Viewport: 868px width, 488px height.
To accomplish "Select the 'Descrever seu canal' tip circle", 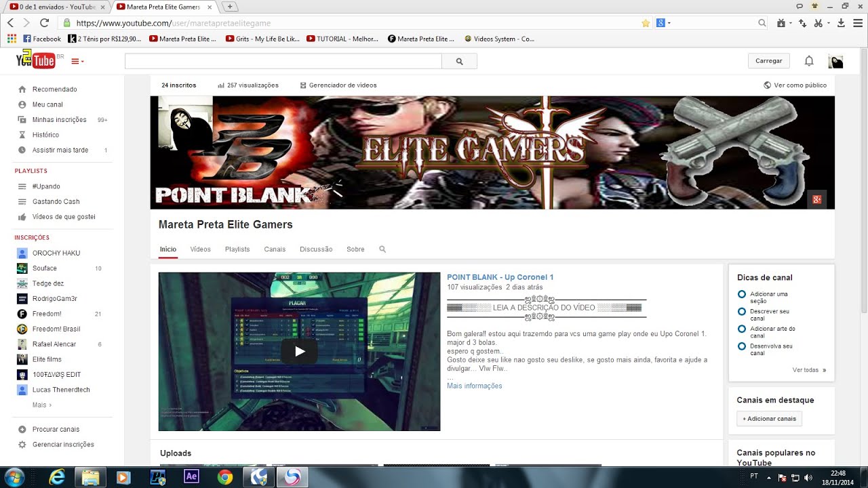I will pyautogui.click(x=742, y=312).
